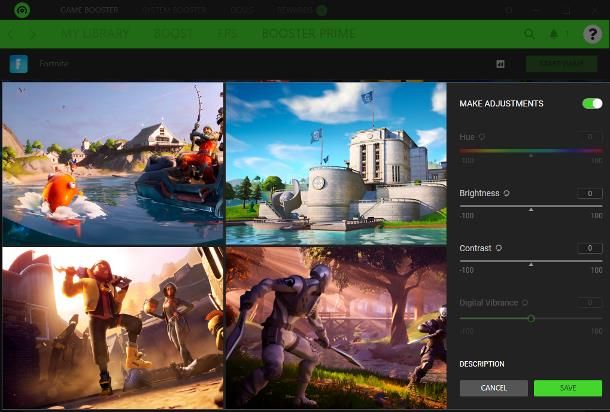The height and width of the screenshot is (412, 610).
Task: Click the Digital Vibrance value box
Action: pos(590,302)
